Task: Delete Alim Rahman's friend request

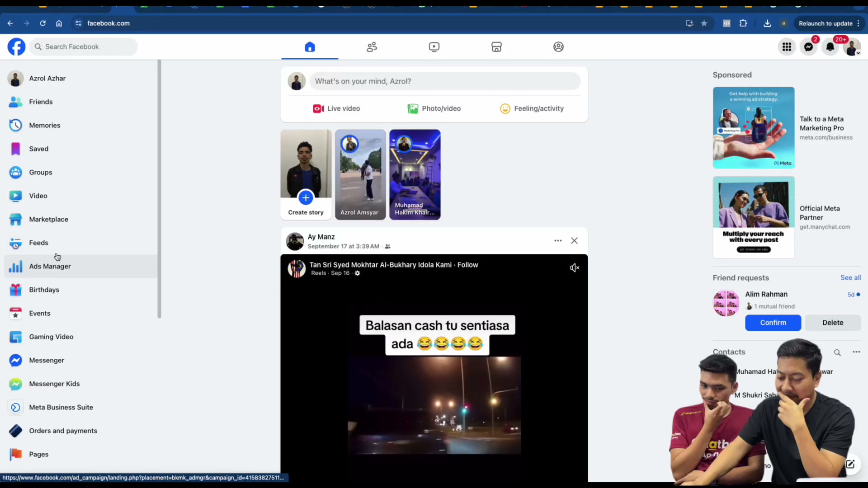Action: tap(833, 323)
